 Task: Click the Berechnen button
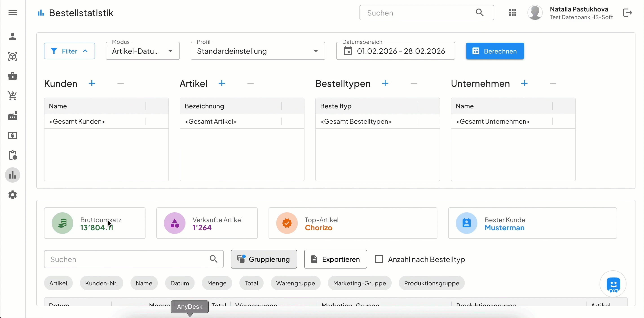coord(495,51)
